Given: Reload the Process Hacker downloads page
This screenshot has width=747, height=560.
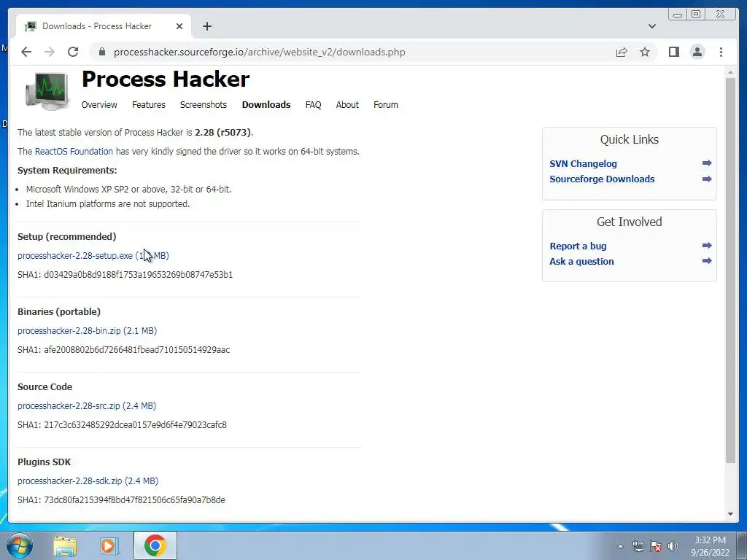Looking at the screenshot, I should coord(73,52).
